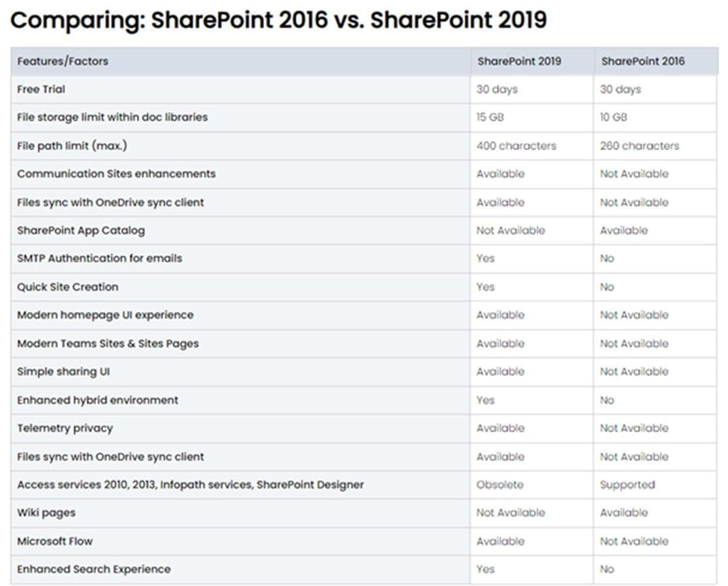Select the SharePoint 2019 column header

pos(519,61)
